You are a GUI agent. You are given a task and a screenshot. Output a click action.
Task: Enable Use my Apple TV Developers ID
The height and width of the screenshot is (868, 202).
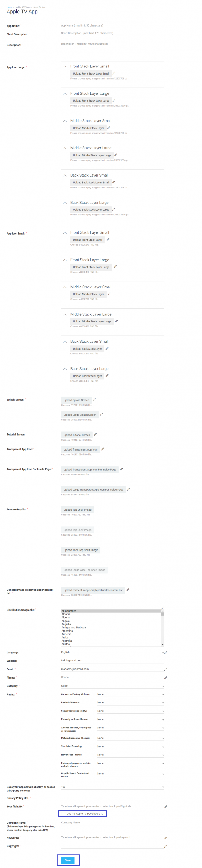coord(63,813)
